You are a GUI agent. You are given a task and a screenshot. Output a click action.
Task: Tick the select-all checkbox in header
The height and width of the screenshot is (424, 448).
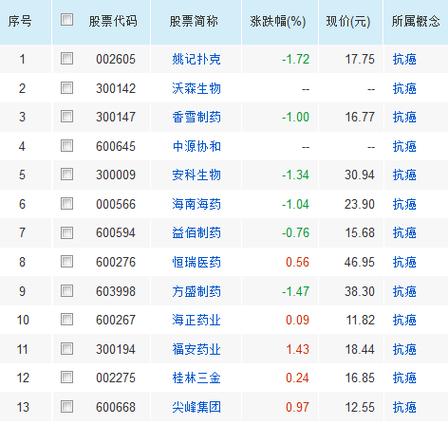67,19
